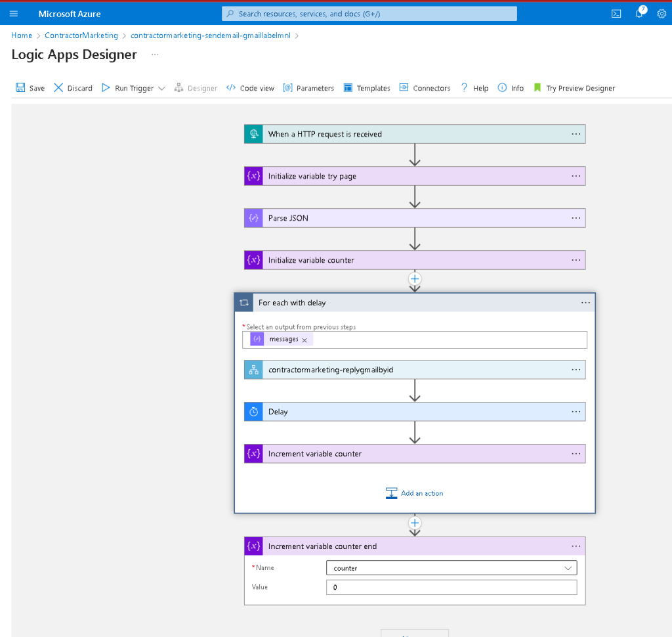Select the Parse JSON action icon
672x637 pixels.
254,218
